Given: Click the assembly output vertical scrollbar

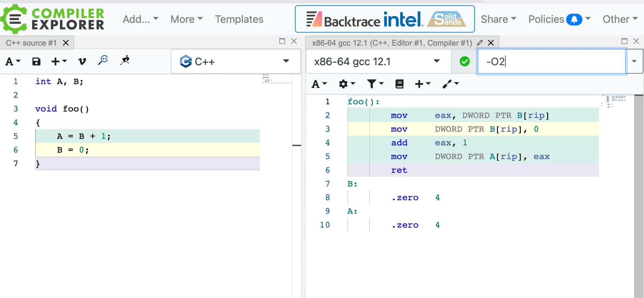Looking at the screenshot, I should pos(638,196).
